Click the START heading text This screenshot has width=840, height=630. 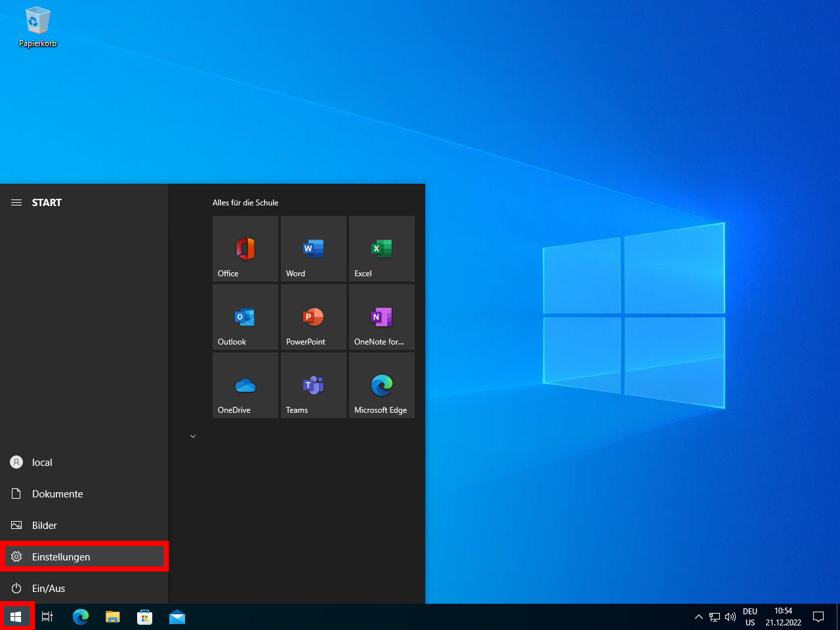coord(47,203)
